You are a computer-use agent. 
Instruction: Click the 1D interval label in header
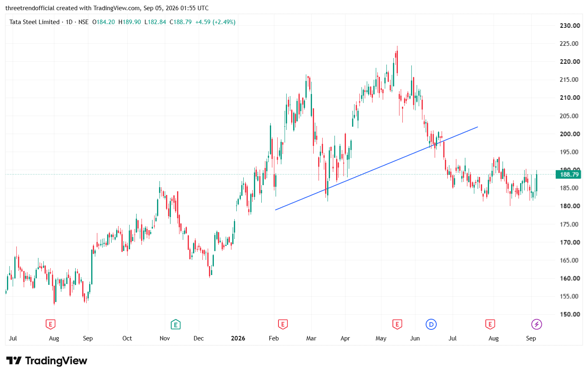point(69,22)
